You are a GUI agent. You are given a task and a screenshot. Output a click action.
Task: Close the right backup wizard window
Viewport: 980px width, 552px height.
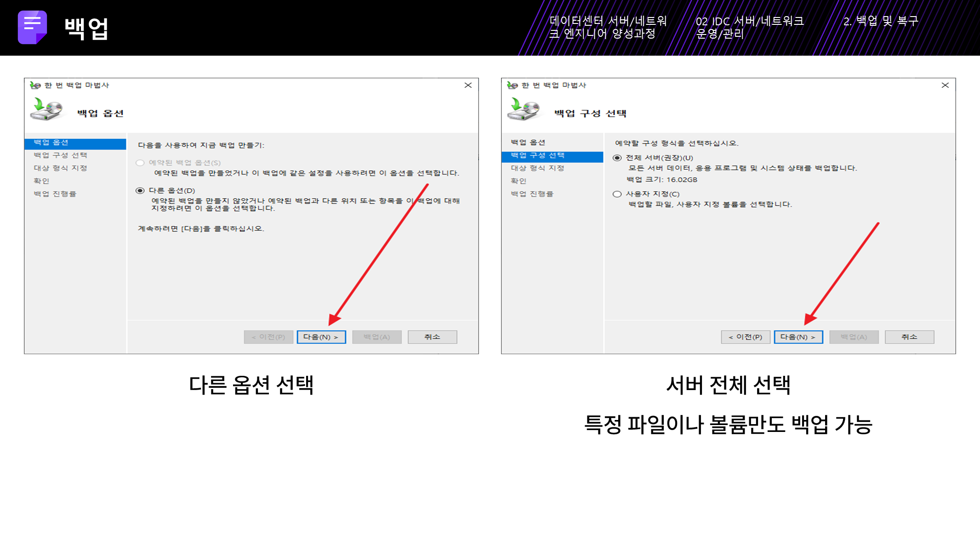(945, 85)
